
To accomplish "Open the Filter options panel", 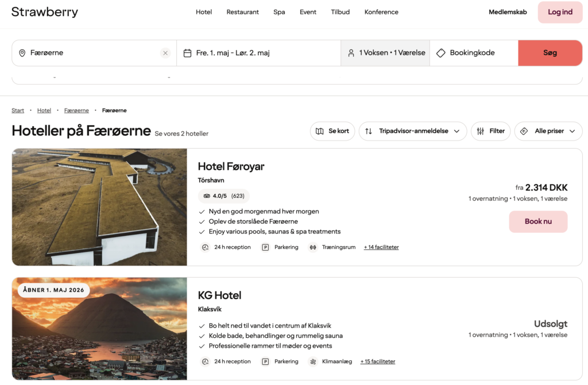I will (x=490, y=131).
